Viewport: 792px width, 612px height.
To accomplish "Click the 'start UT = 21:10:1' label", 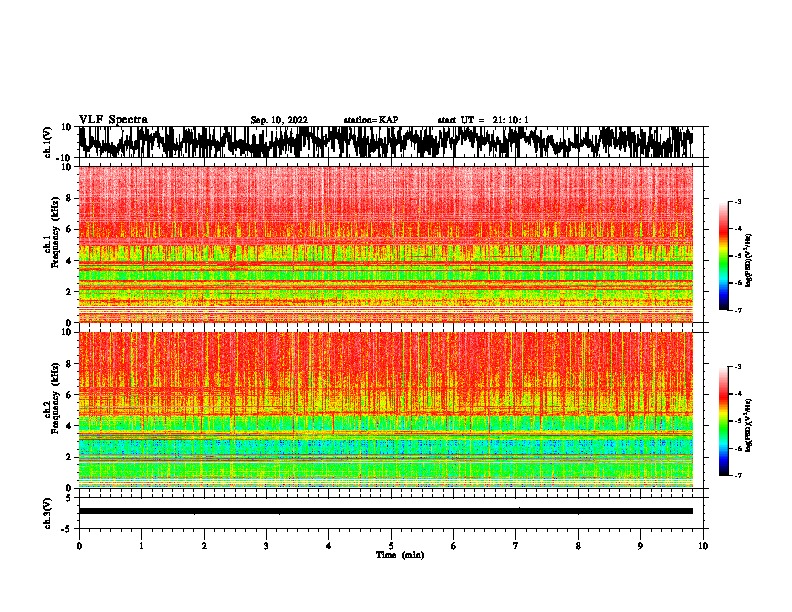I will click(483, 120).
